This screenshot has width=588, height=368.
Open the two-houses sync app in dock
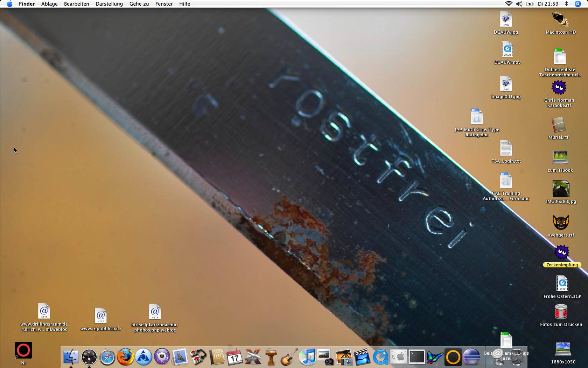coord(198,357)
